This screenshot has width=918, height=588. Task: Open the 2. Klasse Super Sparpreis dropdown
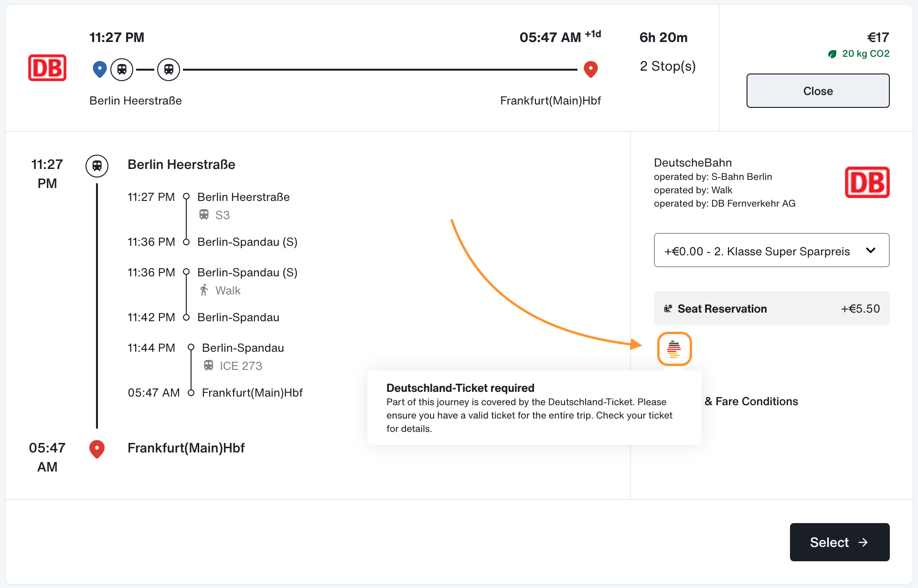771,250
